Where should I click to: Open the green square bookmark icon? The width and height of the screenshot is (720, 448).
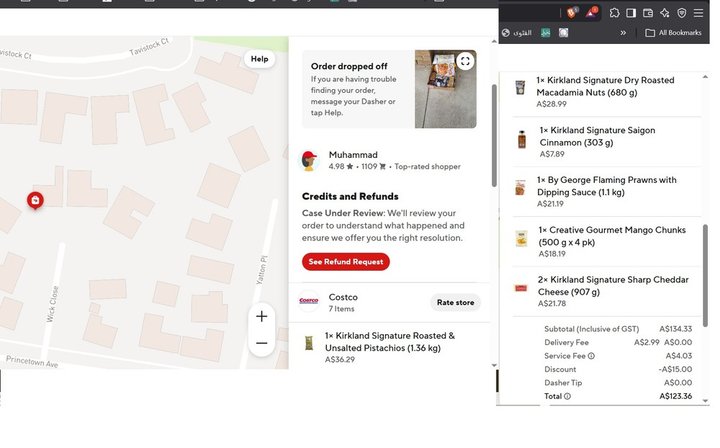(x=545, y=33)
